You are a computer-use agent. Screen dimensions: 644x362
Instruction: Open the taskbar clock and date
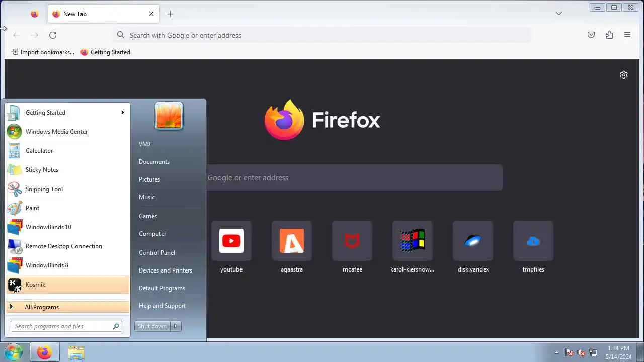(618, 352)
